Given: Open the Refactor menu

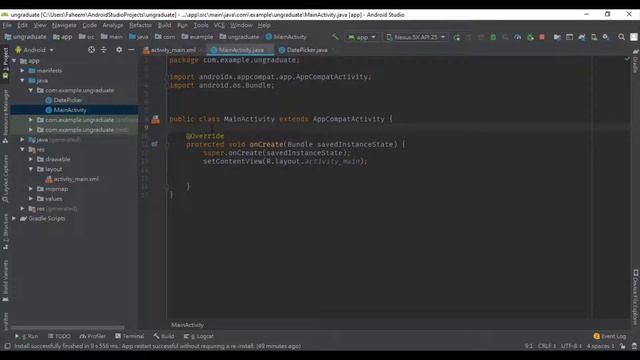Looking at the screenshot, I should point(140,25).
